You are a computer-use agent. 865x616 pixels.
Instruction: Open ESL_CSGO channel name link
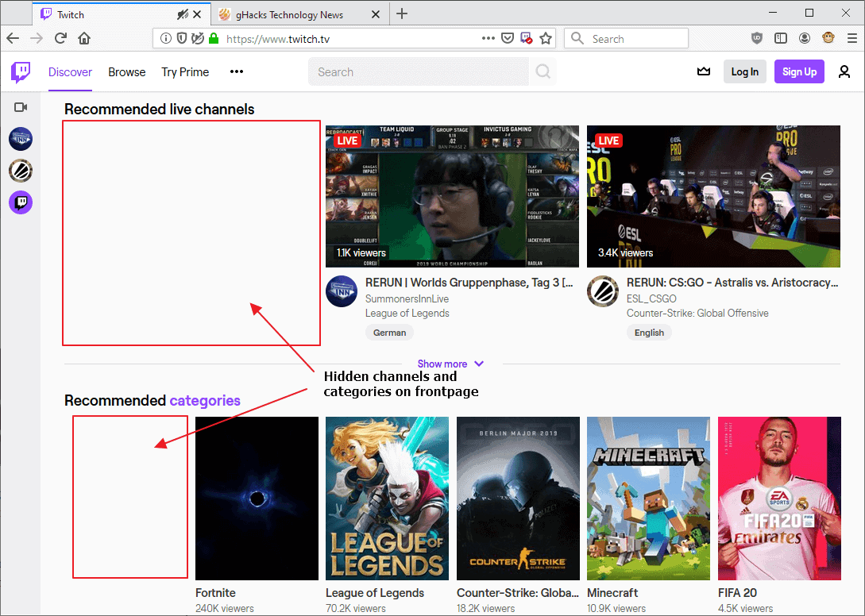(651, 299)
